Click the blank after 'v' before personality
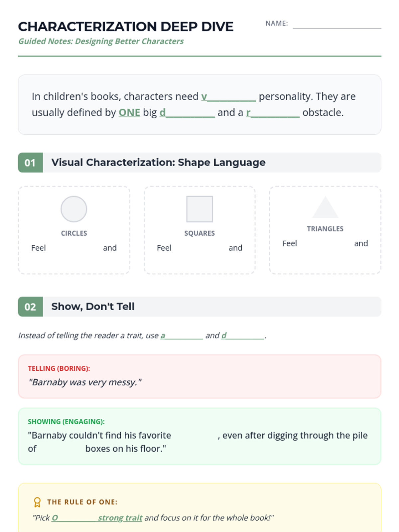Image resolution: width=399 pixels, height=532 pixels. [x=229, y=97]
